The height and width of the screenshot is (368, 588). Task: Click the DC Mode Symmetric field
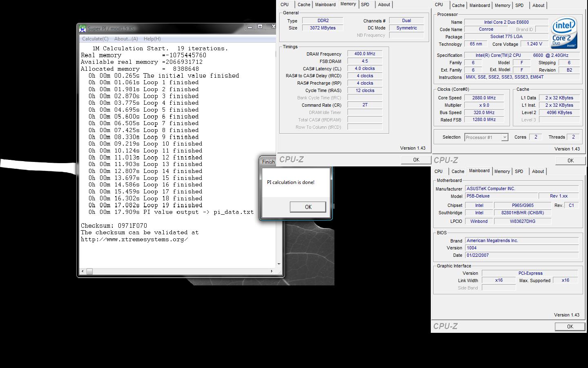click(x=406, y=28)
